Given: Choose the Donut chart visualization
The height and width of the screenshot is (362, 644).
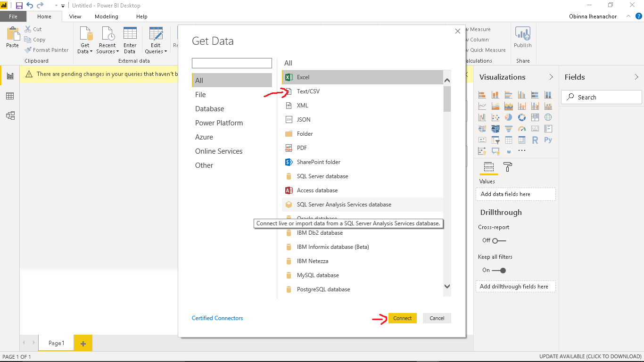Looking at the screenshot, I should click(521, 117).
